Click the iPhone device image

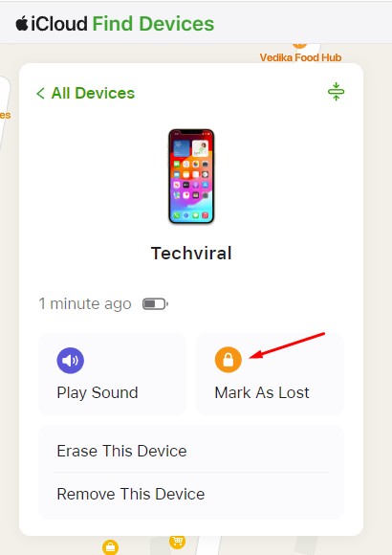(191, 176)
